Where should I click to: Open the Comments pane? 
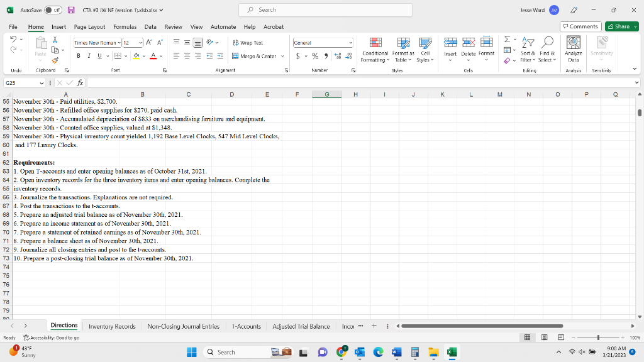(580, 26)
